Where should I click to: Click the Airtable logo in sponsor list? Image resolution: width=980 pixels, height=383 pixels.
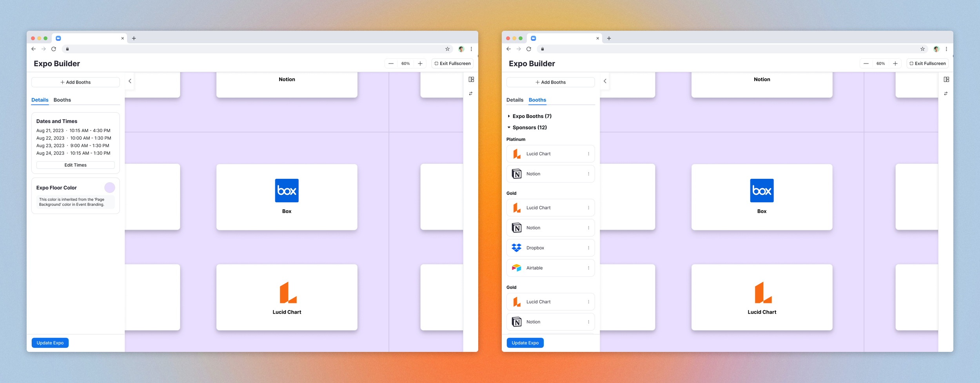(x=517, y=268)
